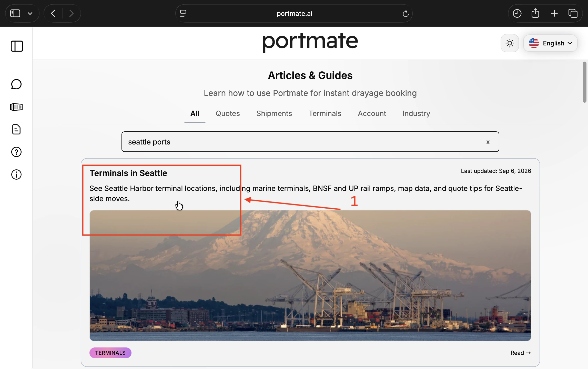
Task: Open page settings icon in address bar
Action: click(x=183, y=13)
